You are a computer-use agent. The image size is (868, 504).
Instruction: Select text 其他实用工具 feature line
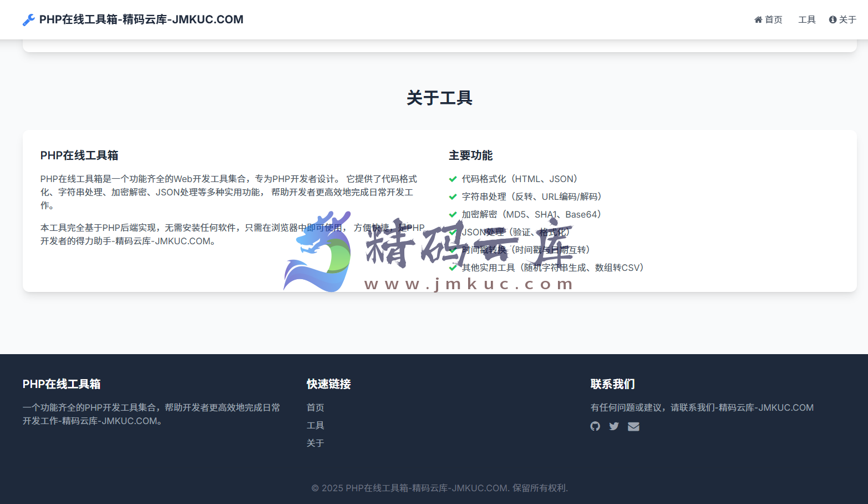(x=555, y=268)
